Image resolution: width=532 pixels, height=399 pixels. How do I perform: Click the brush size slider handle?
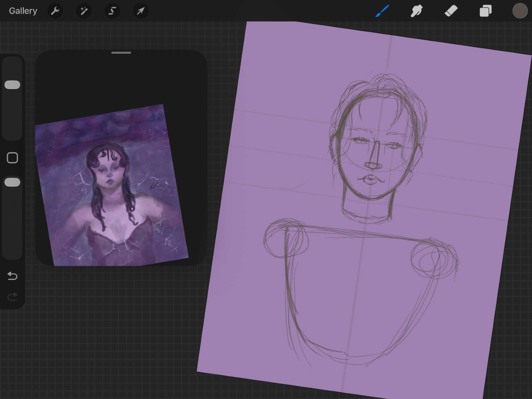click(12, 85)
